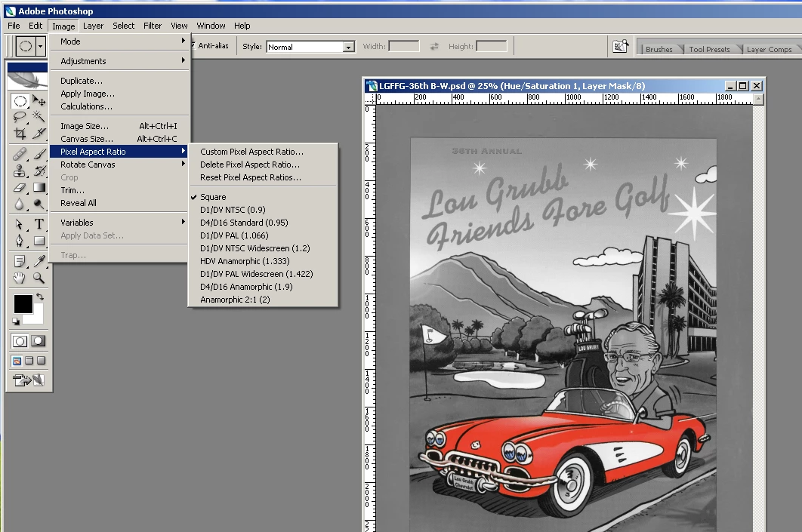
Task: Select the Clone Stamp tool
Action: [20, 171]
